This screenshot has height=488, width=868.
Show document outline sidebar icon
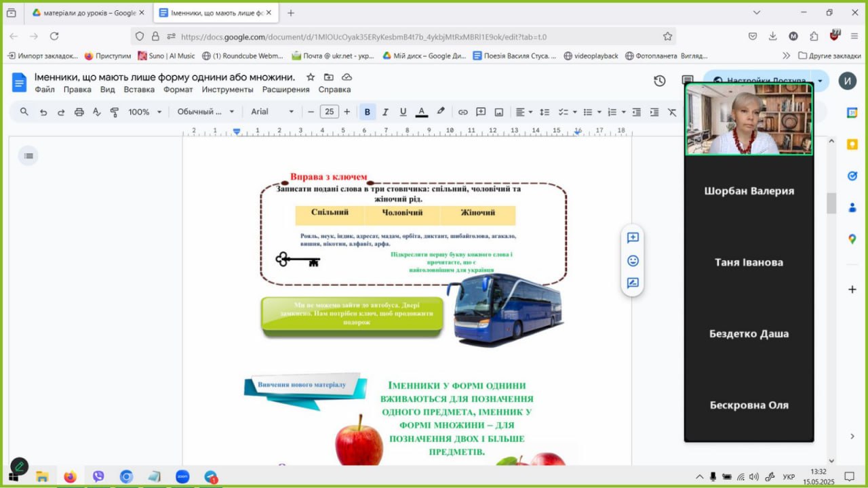tap(28, 156)
